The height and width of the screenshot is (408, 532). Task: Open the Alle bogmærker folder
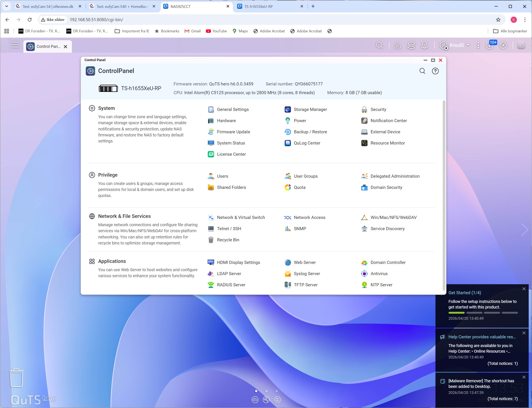pos(510,31)
